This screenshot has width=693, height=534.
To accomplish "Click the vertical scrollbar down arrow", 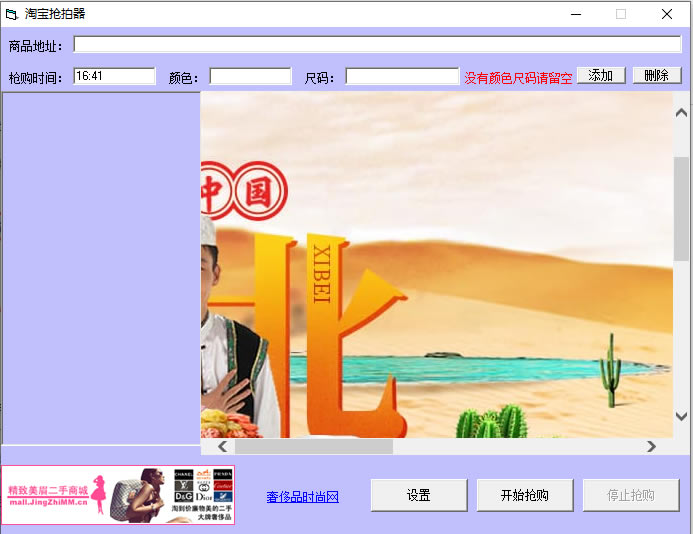I will (x=682, y=416).
